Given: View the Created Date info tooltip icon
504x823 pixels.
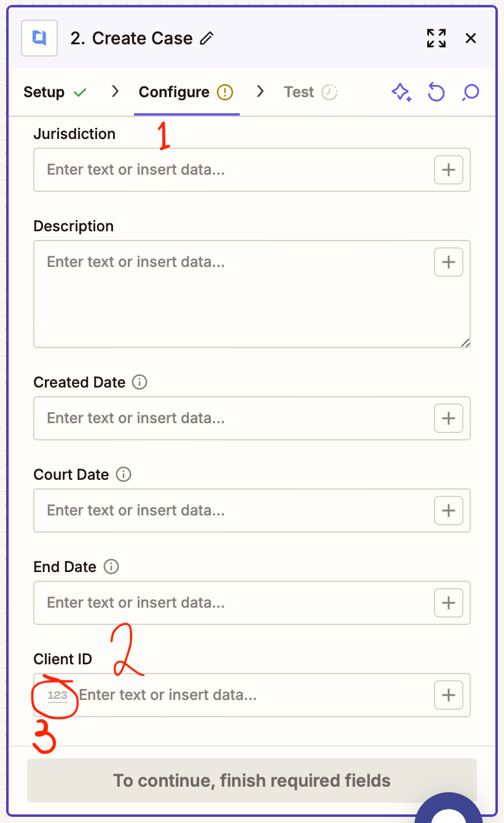Looking at the screenshot, I should [x=140, y=382].
